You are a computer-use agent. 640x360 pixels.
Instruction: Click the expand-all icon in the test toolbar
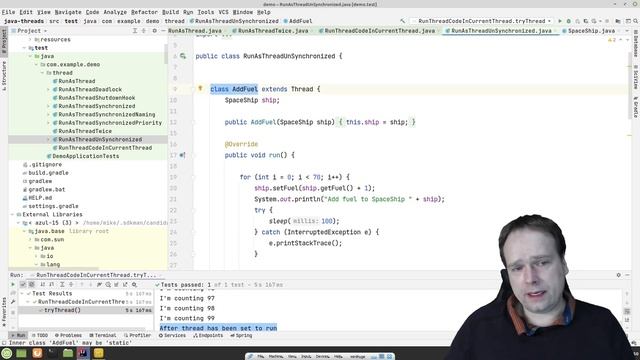pyautogui.click(x=62, y=284)
